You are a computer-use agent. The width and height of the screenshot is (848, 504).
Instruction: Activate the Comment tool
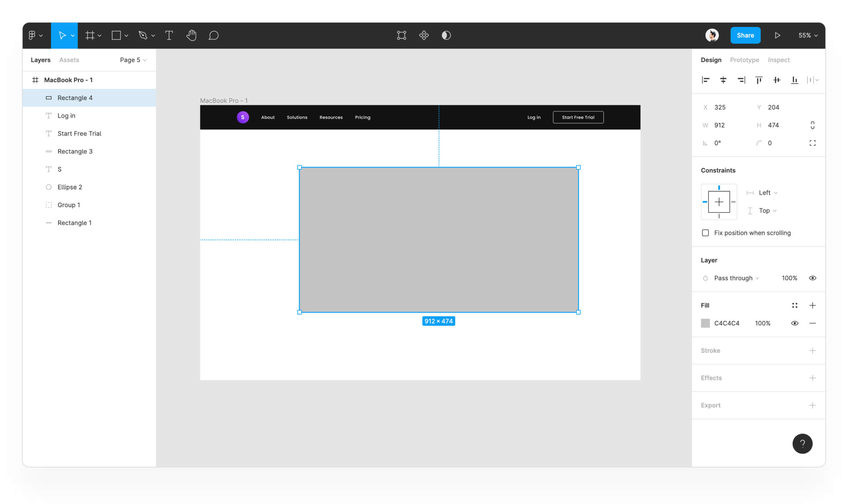point(213,35)
